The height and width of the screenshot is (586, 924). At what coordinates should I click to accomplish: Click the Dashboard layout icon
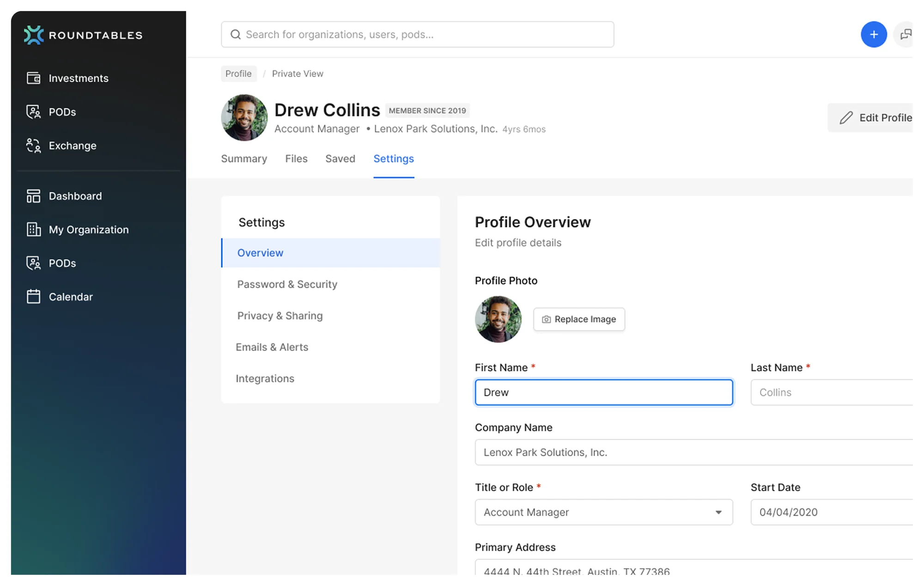click(33, 196)
